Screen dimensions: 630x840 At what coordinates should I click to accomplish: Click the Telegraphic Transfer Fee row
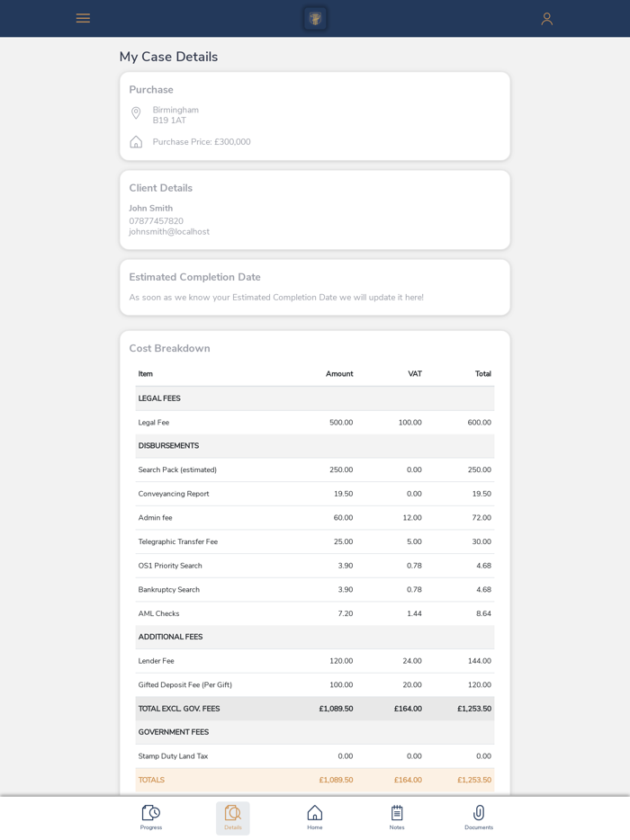(x=314, y=541)
